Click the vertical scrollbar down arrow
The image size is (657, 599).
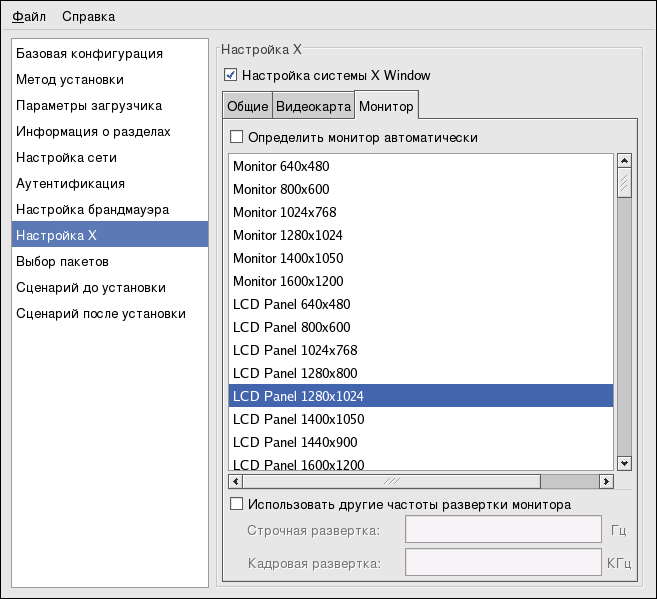(x=624, y=462)
